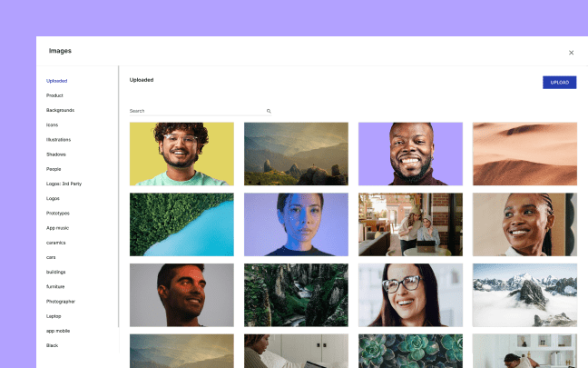The height and width of the screenshot is (368, 588).
Task: Open the Illustrations category
Action: pos(58,139)
